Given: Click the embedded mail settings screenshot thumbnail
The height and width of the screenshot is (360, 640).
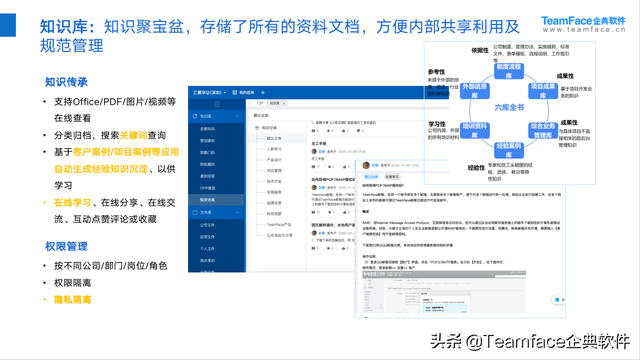Looking at the screenshot, I should (x=444, y=292).
